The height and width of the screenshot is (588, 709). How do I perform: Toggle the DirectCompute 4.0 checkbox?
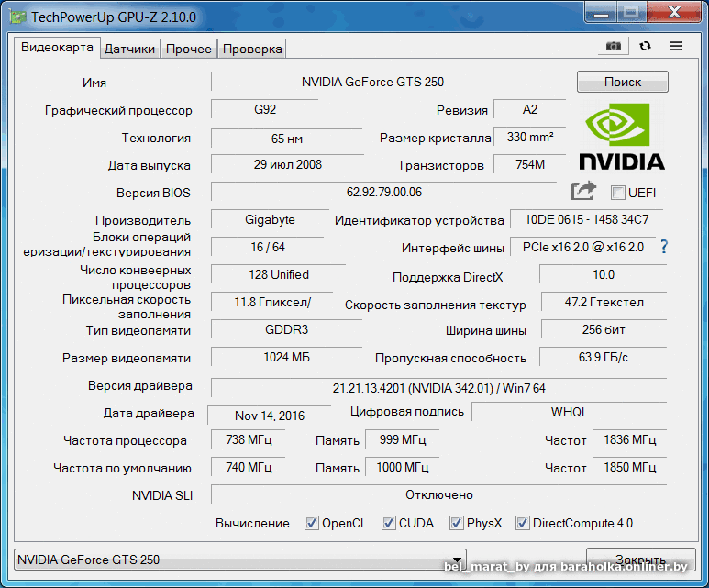pyautogui.click(x=522, y=523)
